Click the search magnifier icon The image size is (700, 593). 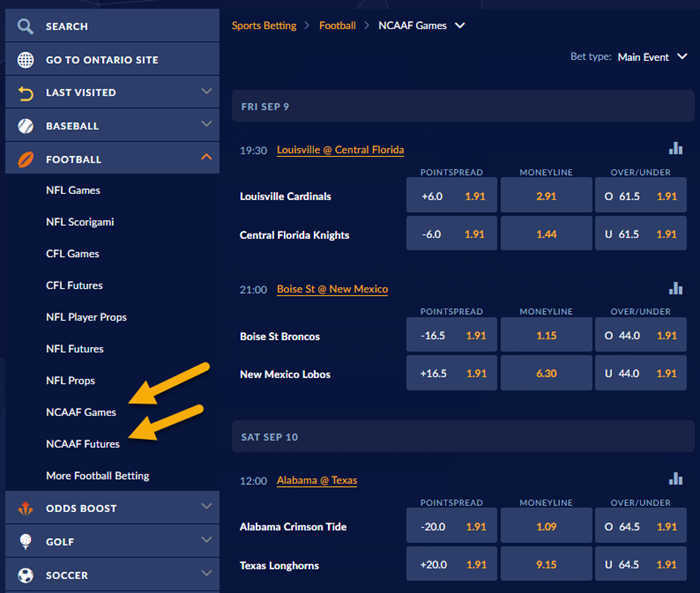(x=25, y=26)
